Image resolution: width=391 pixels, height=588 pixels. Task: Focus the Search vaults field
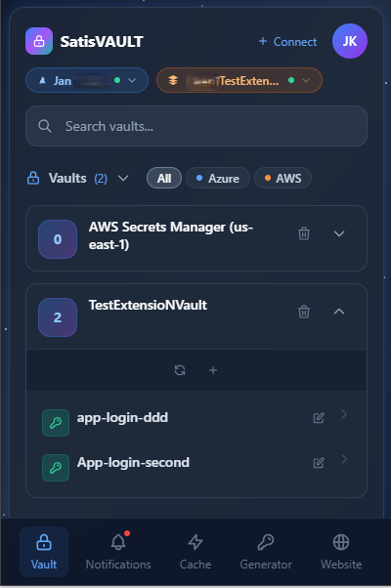196,126
